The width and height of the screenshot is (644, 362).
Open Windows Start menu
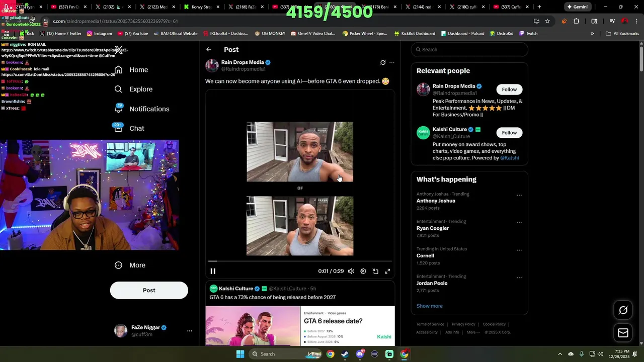tap(240, 354)
